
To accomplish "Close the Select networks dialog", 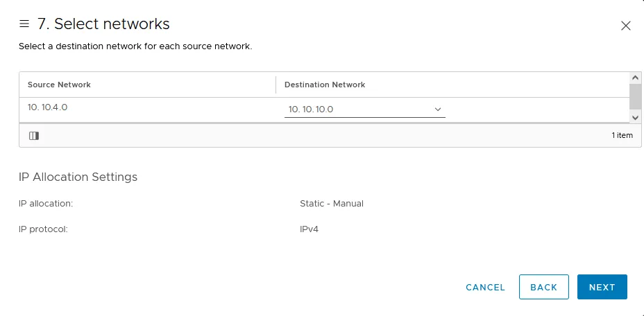I will [625, 26].
